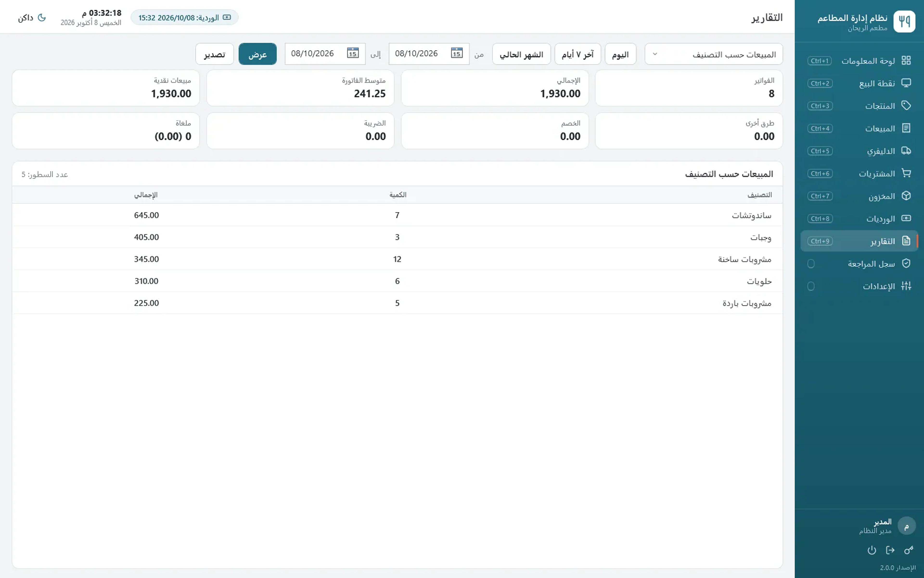Open المخزون box icon
The height and width of the screenshot is (578, 924).
click(906, 196)
